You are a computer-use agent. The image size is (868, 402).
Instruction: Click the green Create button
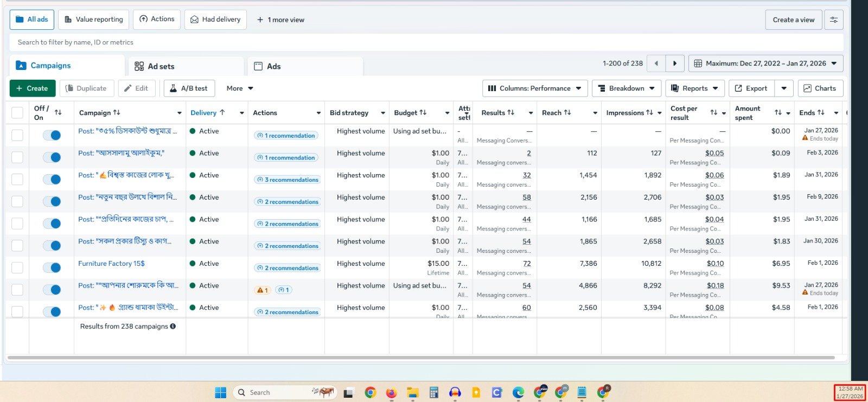coord(32,88)
